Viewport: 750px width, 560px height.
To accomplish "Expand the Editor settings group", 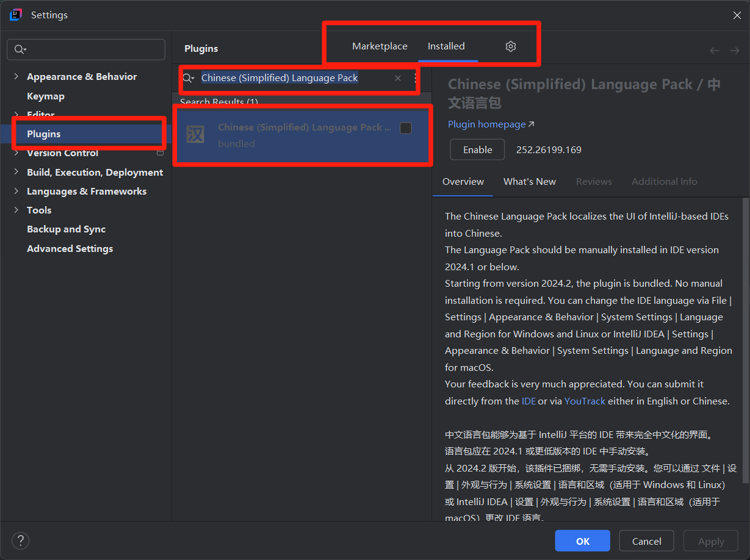I will [x=16, y=114].
